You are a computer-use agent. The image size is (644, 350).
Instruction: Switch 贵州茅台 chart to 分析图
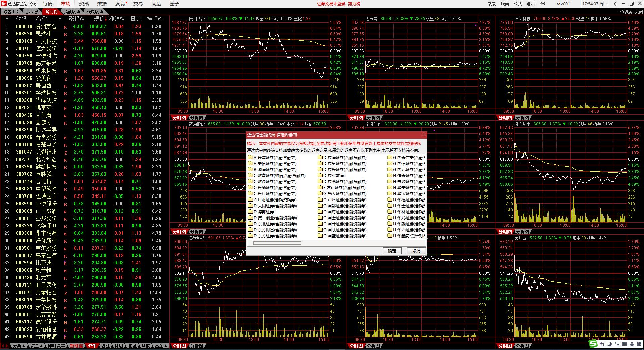click(196, 118)
